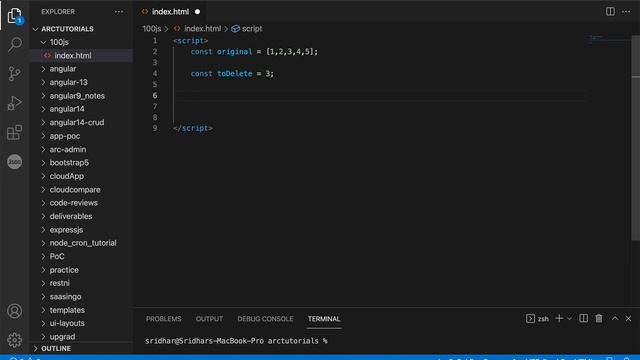The image size is (640, 360).
Task: Expand the cloudcompare folder
Action: (43, 189)
